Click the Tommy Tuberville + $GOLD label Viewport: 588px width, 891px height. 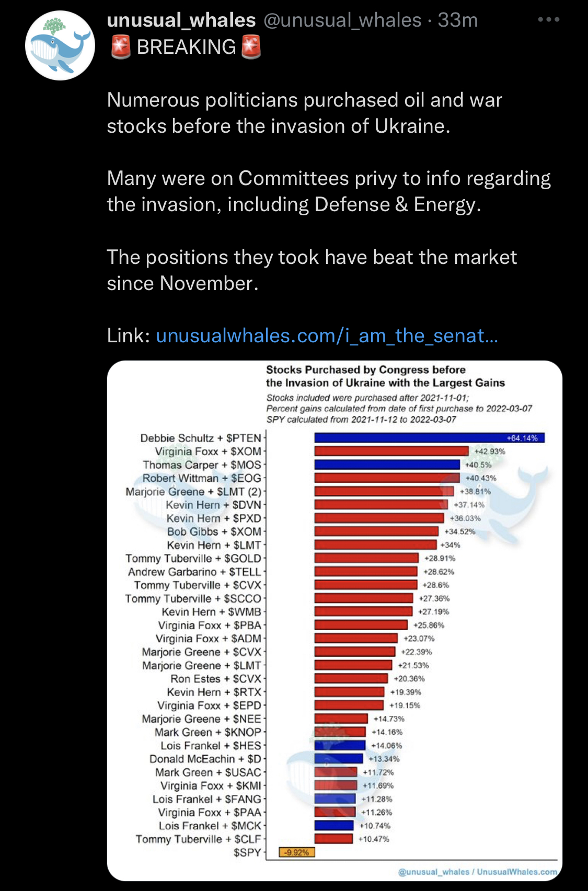click(x=193, y=558)
